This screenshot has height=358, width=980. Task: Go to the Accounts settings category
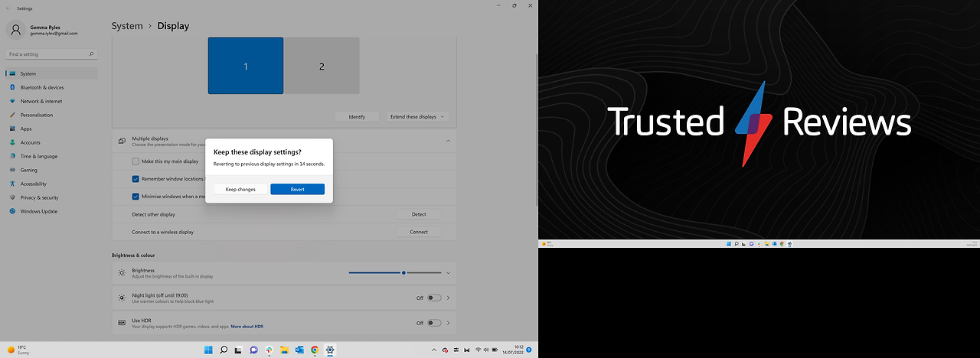coord(52,142)
